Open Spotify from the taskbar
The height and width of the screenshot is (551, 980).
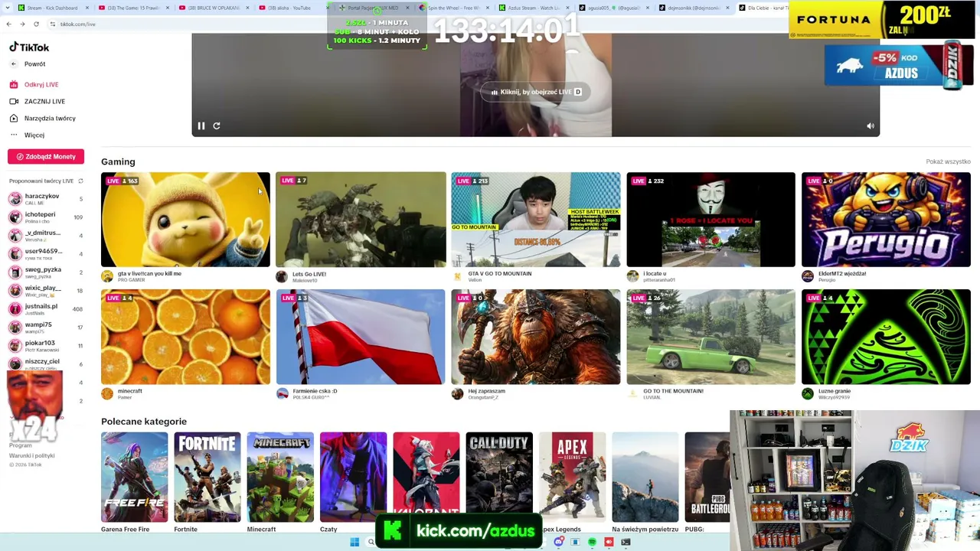click(x=592, y=543)
